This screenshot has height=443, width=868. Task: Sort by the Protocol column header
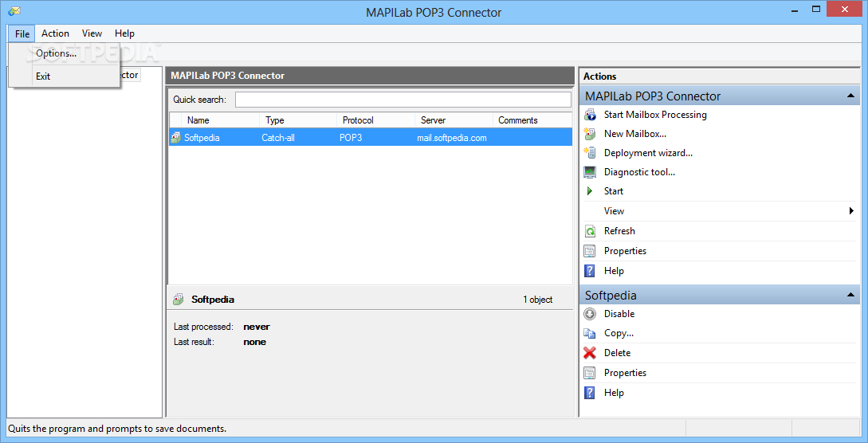pyautogui.click(x=375, y=120)
